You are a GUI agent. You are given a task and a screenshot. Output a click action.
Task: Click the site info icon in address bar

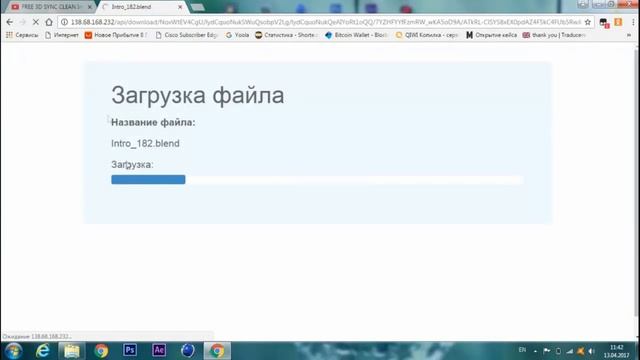coord(64,22)
